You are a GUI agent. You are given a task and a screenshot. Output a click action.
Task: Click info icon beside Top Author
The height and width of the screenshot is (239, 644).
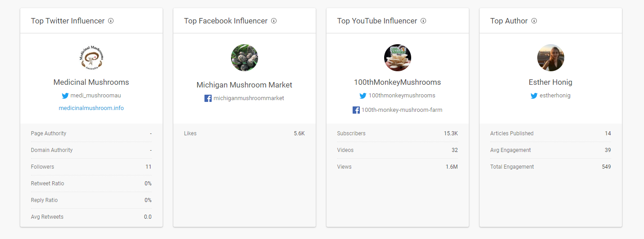coord(534,21)
